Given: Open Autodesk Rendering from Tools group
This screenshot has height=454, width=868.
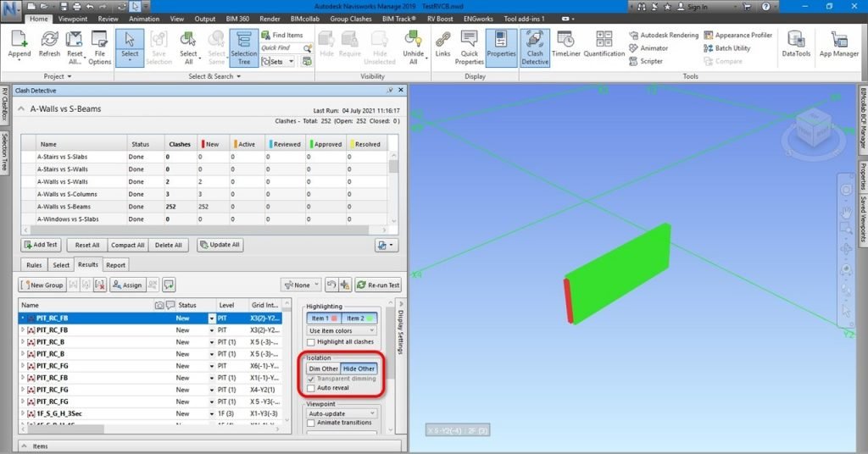Looking at the screenshot, I should (664, 35).
